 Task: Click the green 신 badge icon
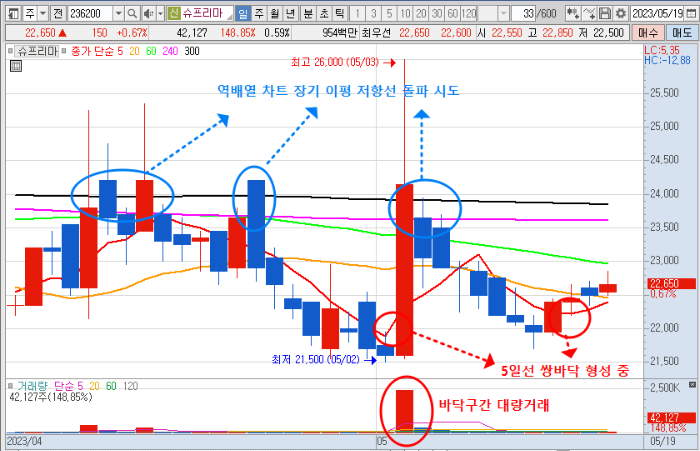pos(174,13)
